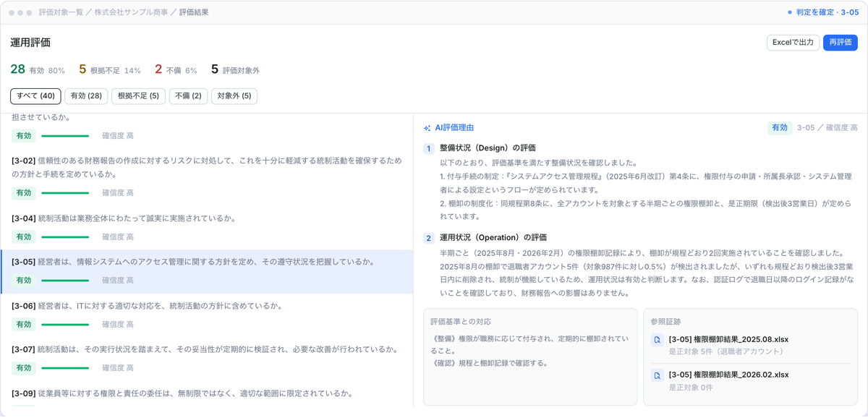This screenshot has width=868, height=418.
Task: Click 確信度 高 label in row [3-06]
Action: click(118, 325)
